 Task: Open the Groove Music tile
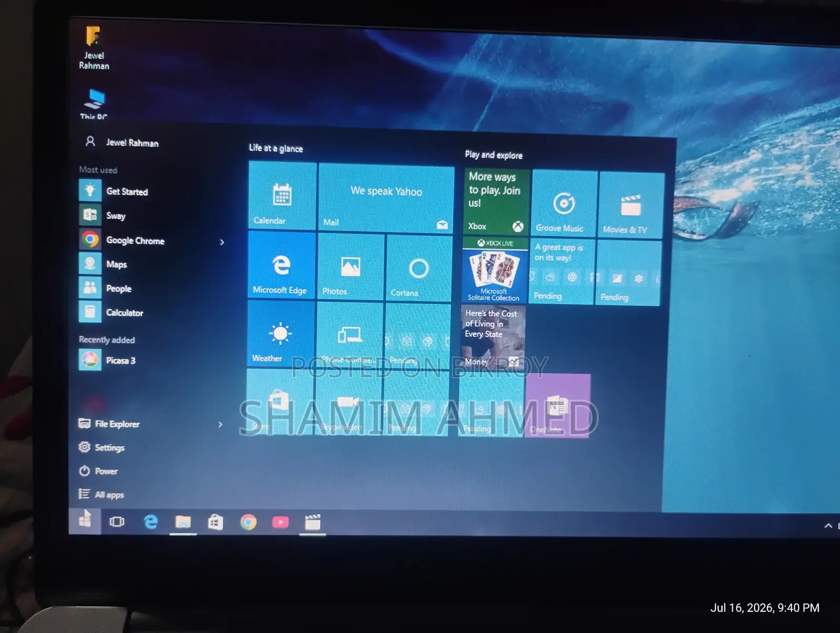564,204
